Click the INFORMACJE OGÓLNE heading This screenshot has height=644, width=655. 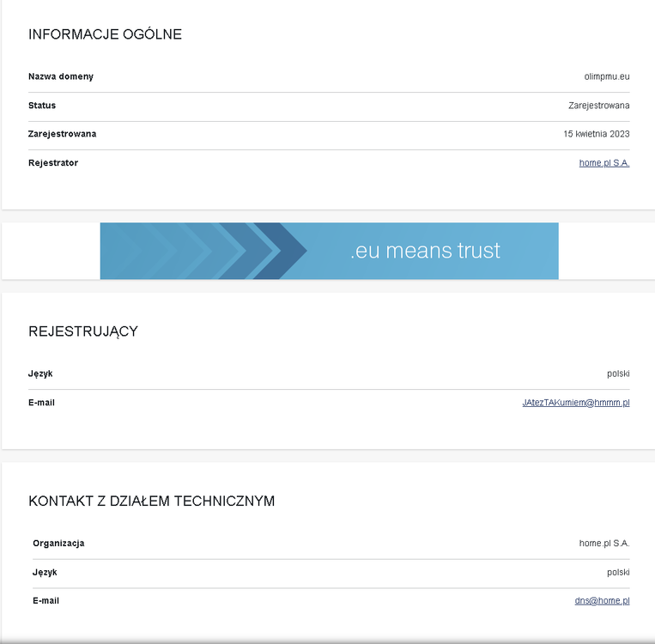(105, 34)
